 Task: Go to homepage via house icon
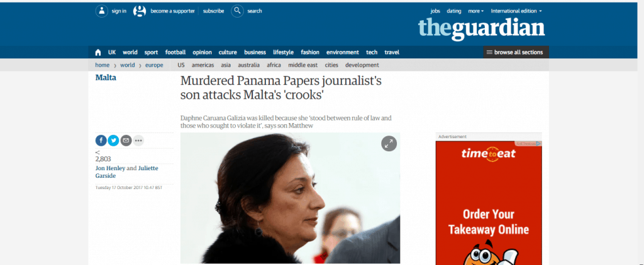98,53
